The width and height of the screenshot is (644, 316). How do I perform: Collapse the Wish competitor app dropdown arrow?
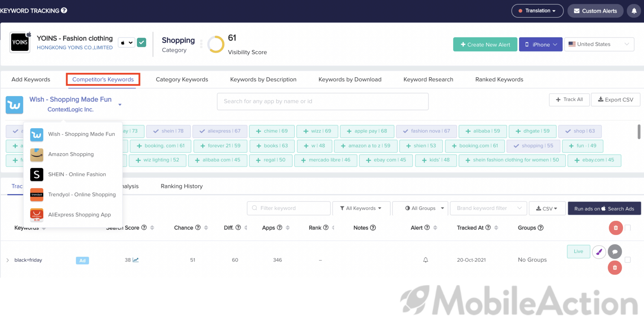click(x=120, y=105)
